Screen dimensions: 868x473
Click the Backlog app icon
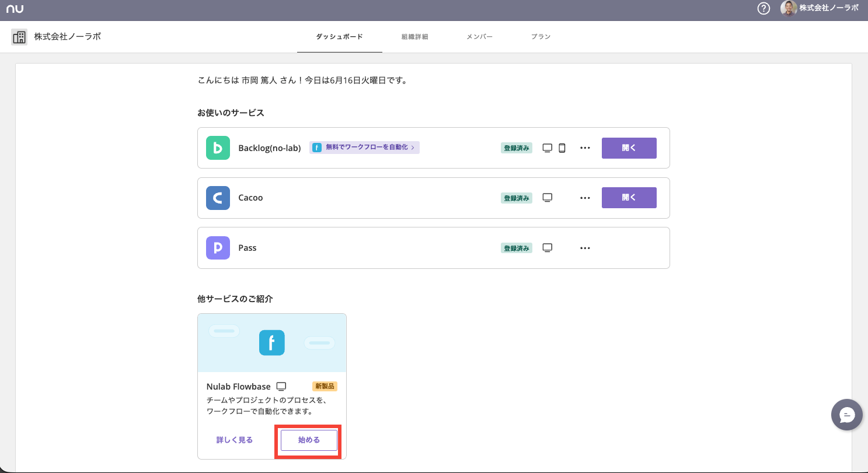pyautogui.click(x=218, y=148)
